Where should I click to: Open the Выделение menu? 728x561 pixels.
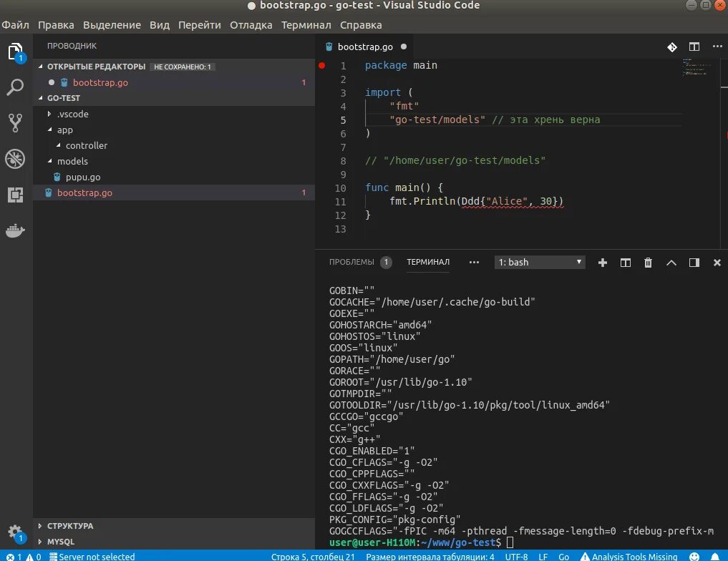(112, 25)
